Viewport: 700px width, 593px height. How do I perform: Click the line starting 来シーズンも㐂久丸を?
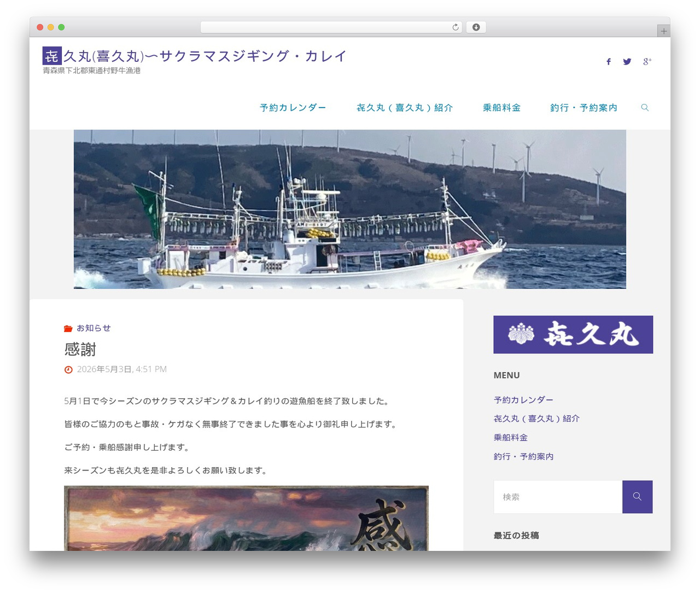coord(167,470)
